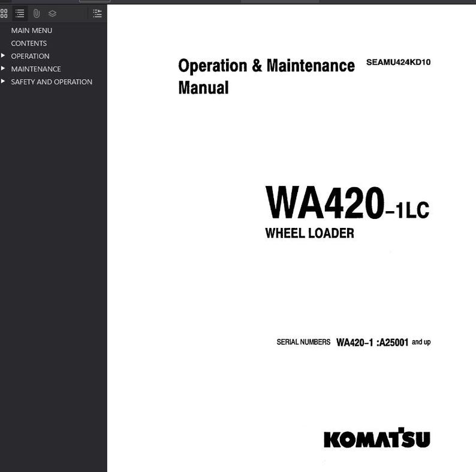Click the WA420-1LC model heading
This screenshot has height=472, width=476.
[347, 203]
